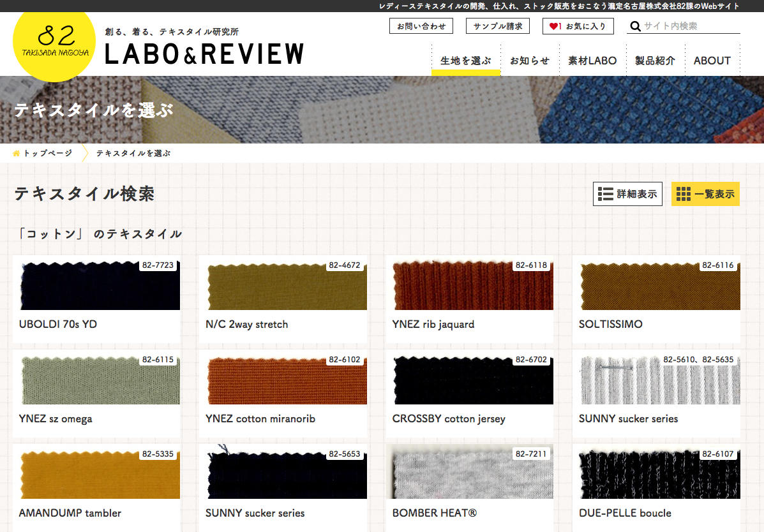Open the ABOUT page
Image resolution: width=764 pixels, height=532 pixels.
(712, 61)
